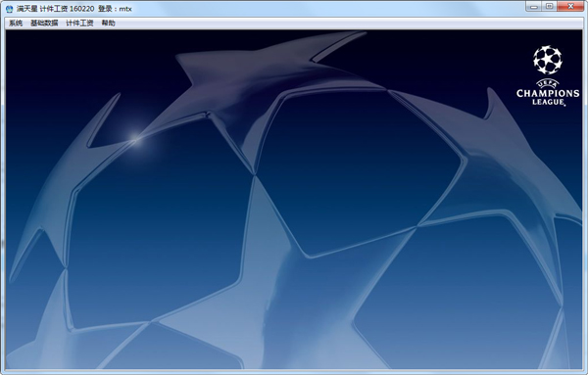The height and width of the screenshot is (375, 588).
Task: Click the CHAMPIONS LEAGUE wordmark
Action: pyautogui.click(x=548, y=97)
